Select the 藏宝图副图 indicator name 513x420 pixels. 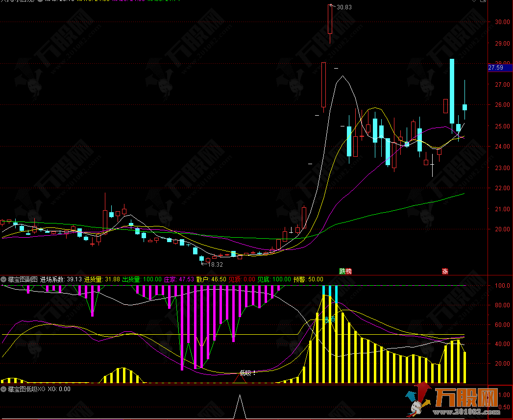click(23, 279)
